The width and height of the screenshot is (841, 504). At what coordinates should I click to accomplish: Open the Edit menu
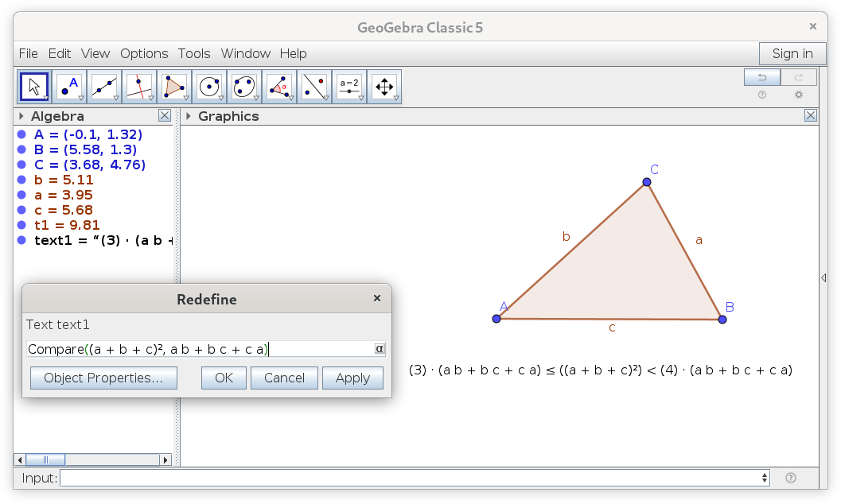pyautogui.click(x=60, y=53)
